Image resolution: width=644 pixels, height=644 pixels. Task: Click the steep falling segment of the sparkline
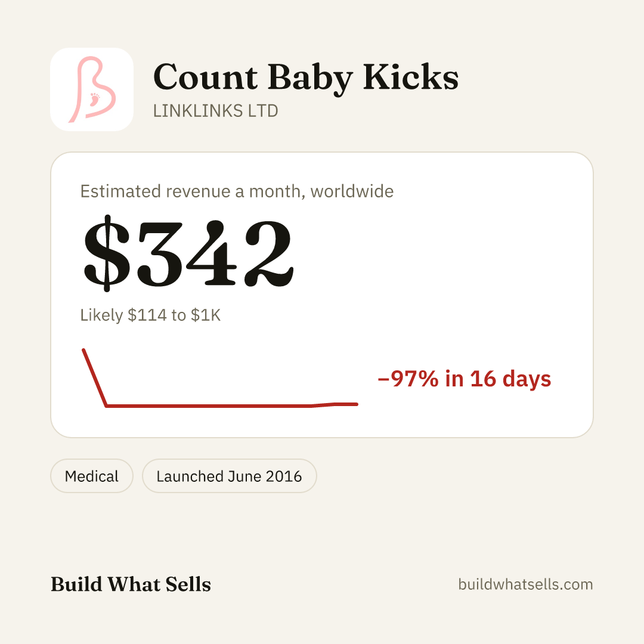pyautogui.click(x=95, y=378)
